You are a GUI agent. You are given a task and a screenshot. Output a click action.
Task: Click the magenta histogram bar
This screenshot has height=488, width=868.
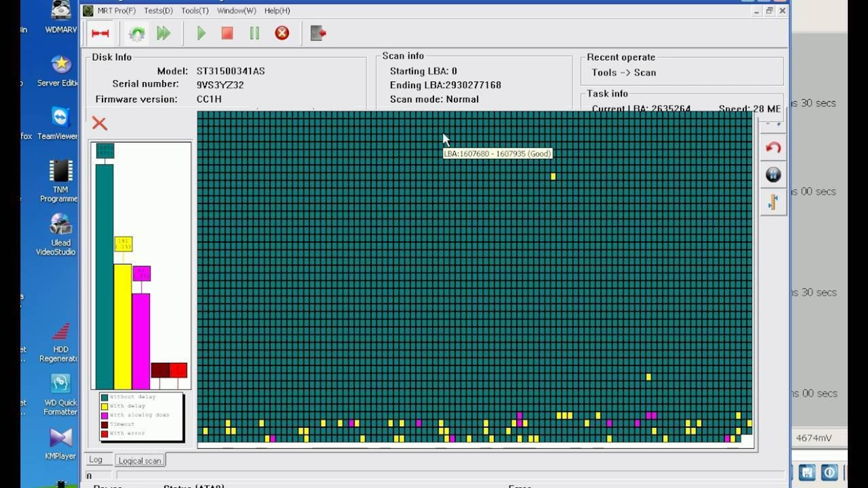[141, 341]
